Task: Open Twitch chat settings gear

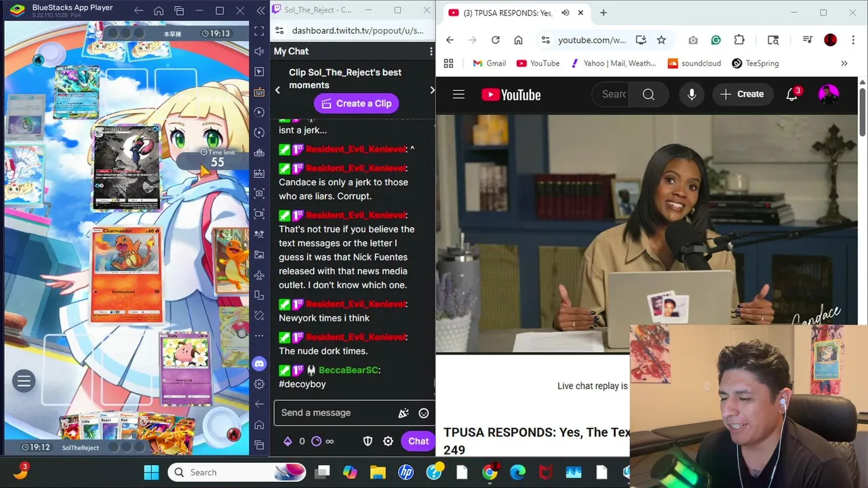Action: point(388,441)
